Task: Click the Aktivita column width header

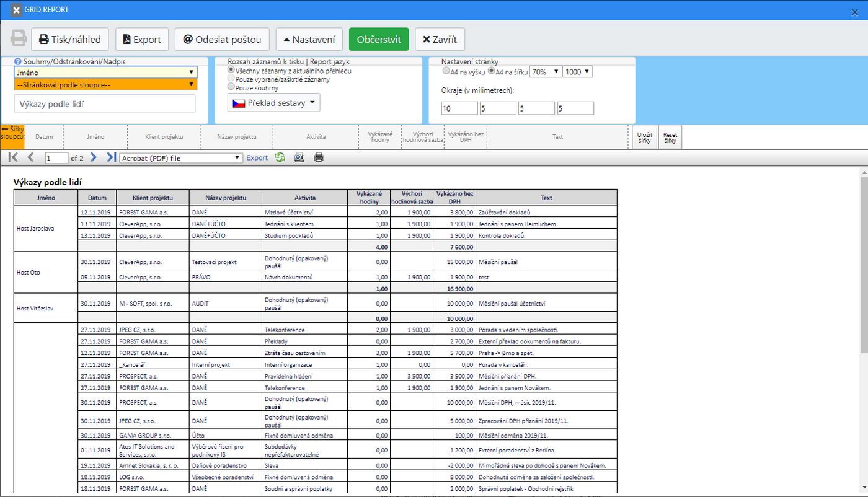Action: [316, 136]
